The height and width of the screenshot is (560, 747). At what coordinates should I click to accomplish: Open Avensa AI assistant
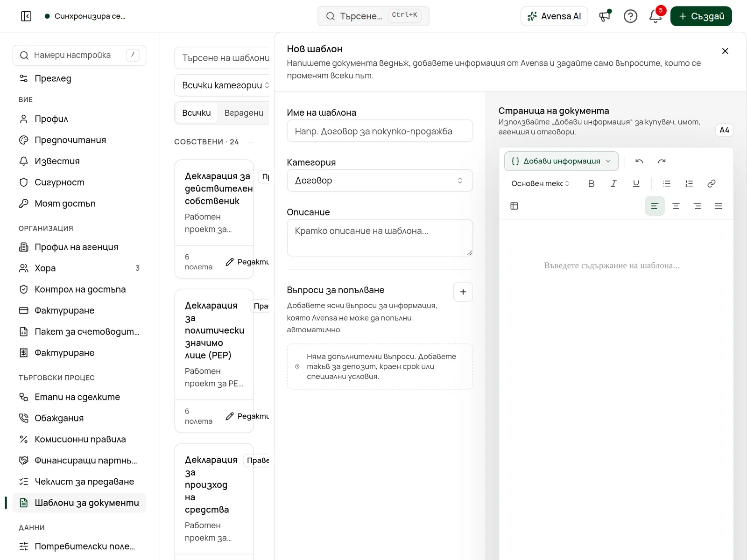coord(554,16)
